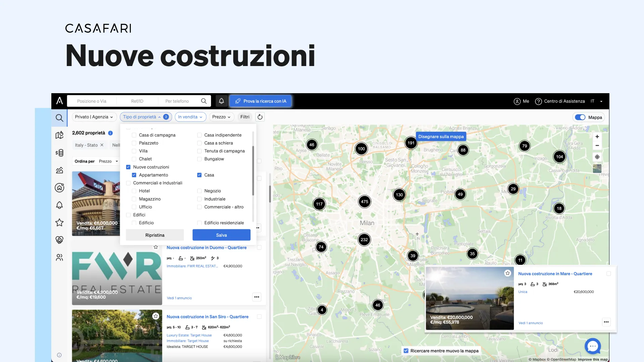Zoom in on the map

click(597, 137)
